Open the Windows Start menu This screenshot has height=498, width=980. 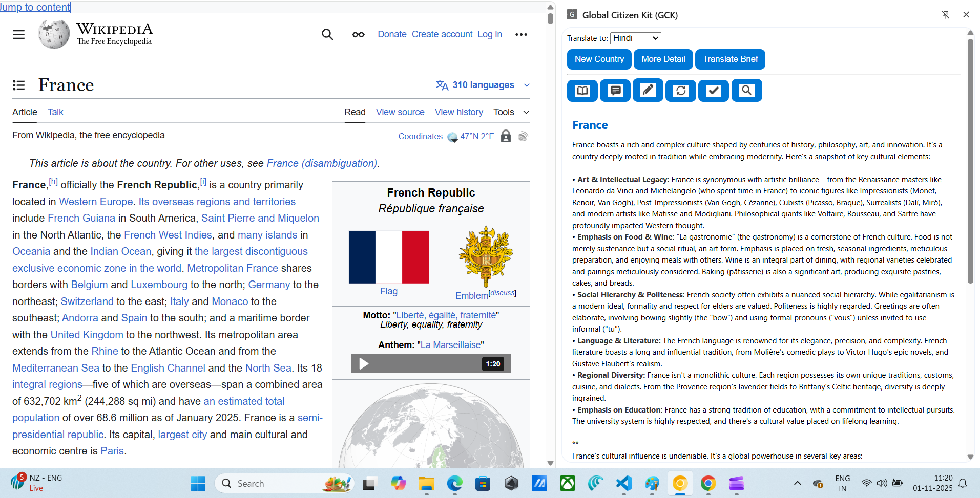point(198,483)
